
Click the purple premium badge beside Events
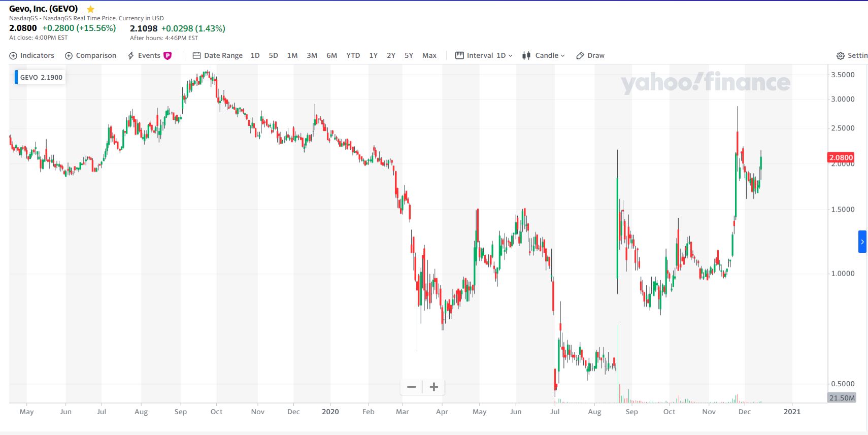[168, 56]
